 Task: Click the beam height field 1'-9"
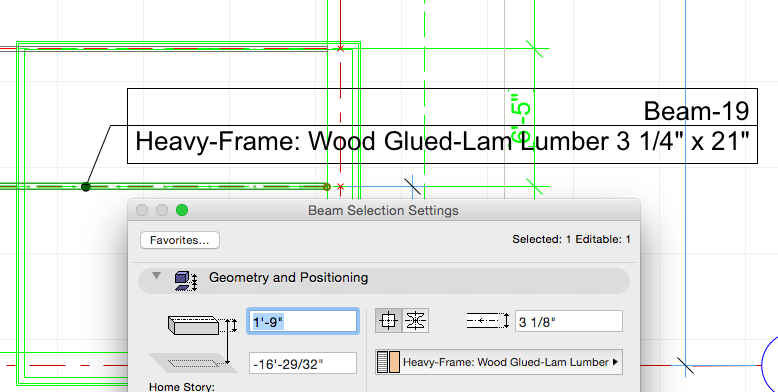pos(302,321)
